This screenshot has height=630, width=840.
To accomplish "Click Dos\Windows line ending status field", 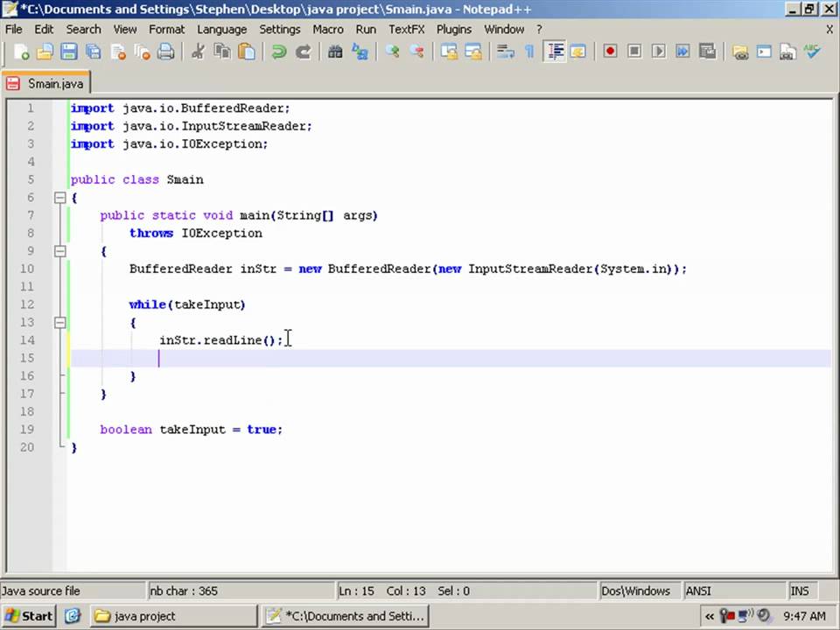I will point(640,591).
